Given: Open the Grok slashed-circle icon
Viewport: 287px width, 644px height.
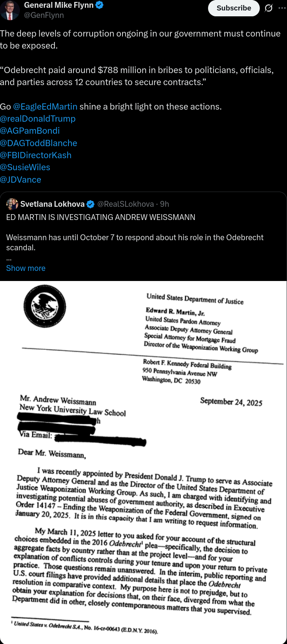Looking at the screenshot, I should tap(268, 8).
